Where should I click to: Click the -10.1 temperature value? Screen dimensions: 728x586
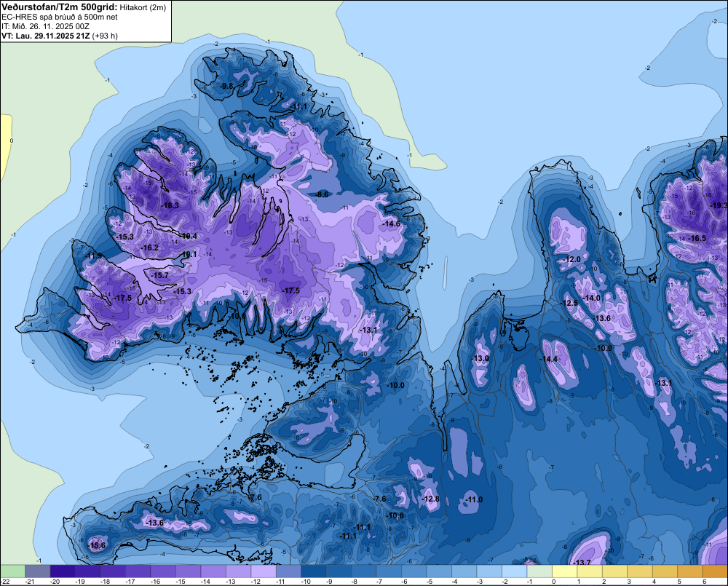tap(189, 255)
